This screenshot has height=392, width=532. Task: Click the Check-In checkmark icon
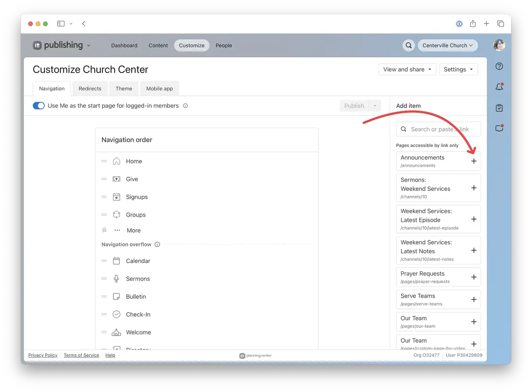coord(117,314)
